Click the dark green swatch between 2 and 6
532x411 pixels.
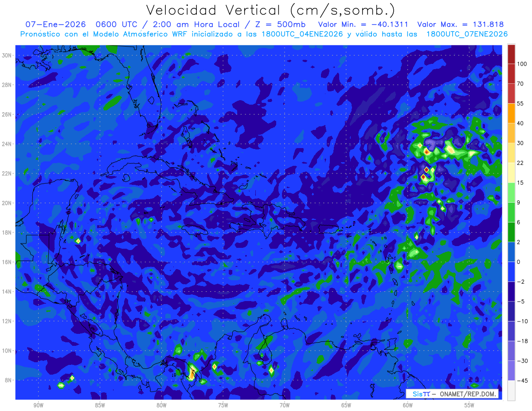click(511, 231)
